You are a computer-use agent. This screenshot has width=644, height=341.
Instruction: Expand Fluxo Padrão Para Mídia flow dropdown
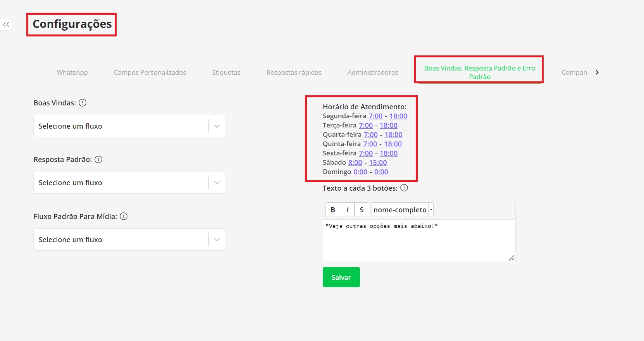coord(129,239)
